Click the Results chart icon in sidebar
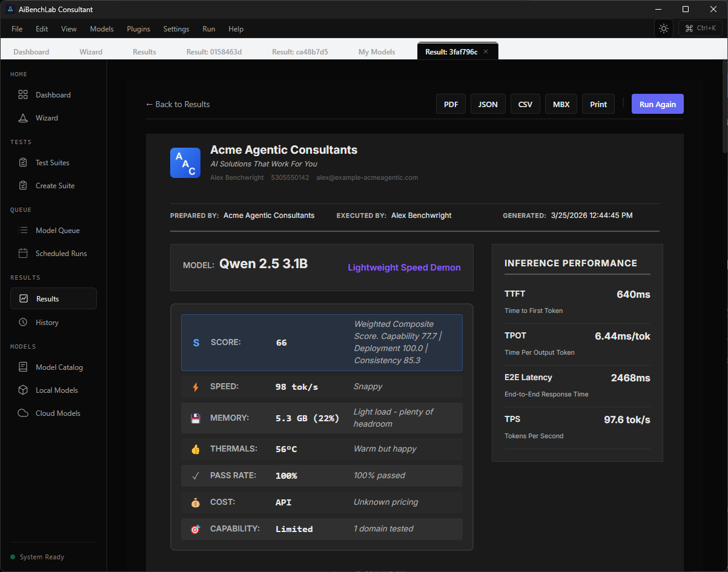Viewport: 728px width, 572px height. 24,298
